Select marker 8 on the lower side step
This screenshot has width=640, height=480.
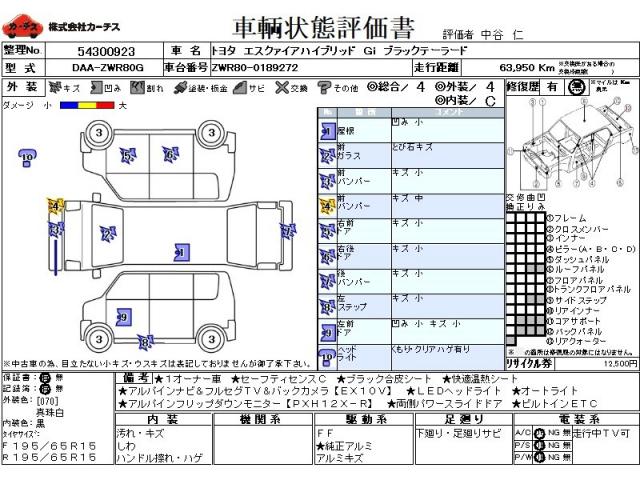[x=145, y=342]
